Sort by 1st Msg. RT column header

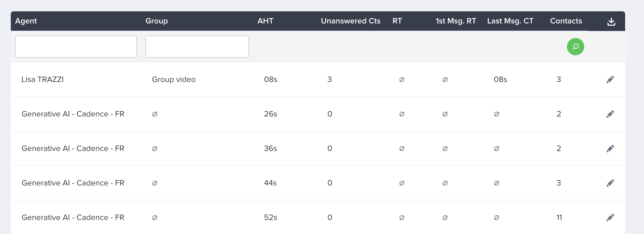(x=456, y=21)
